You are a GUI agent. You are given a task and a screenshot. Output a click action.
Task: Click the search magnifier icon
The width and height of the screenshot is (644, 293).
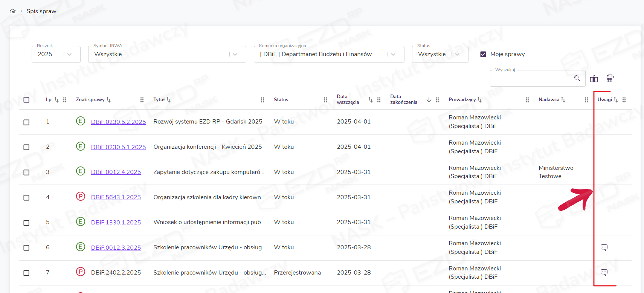577,78
